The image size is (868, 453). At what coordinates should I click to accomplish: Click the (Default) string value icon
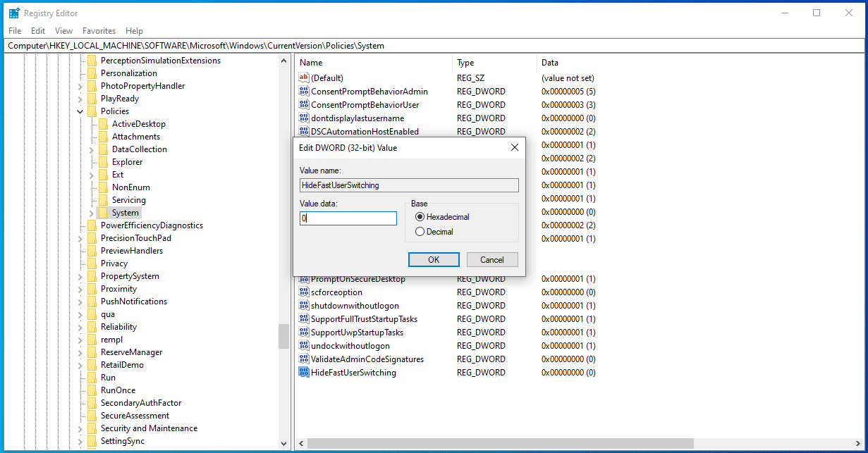click(x=304, y=78)
